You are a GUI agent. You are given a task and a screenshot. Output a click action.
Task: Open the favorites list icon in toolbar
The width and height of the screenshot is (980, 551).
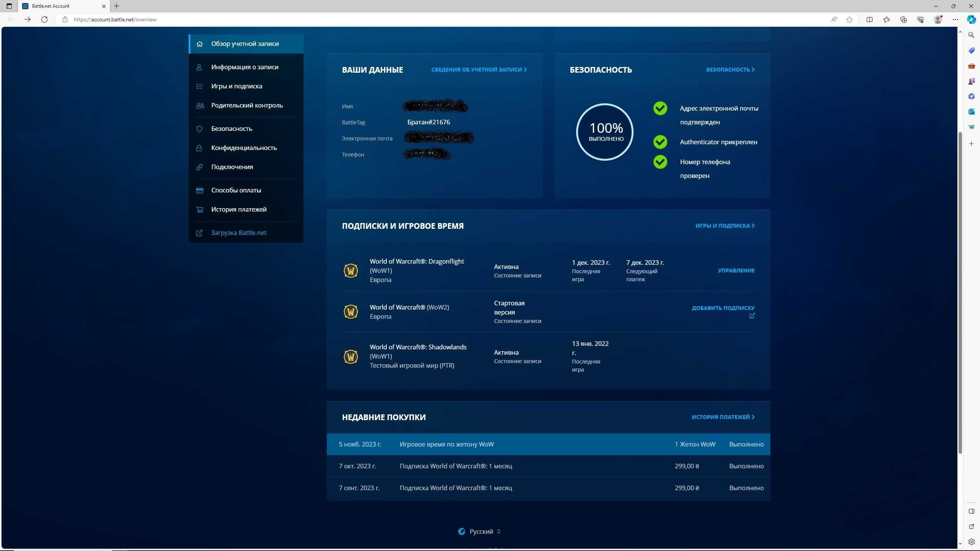(x=886, y=20)
